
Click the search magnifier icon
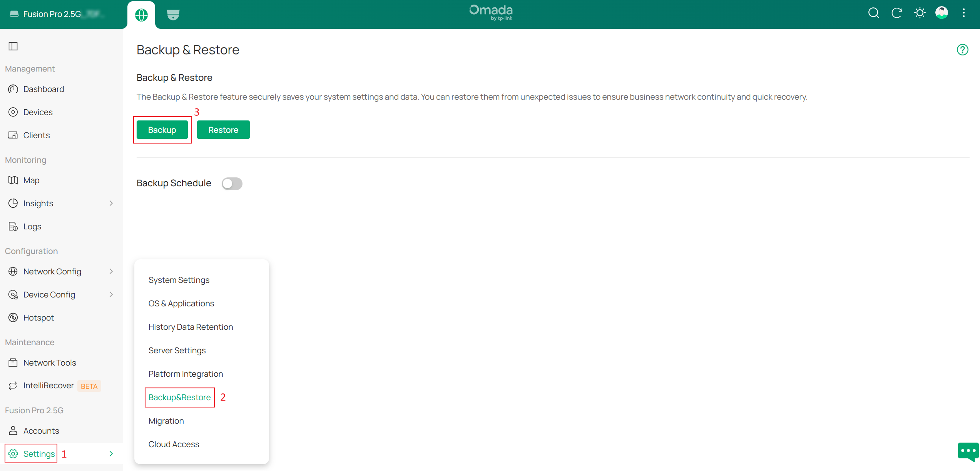(874, 13)
